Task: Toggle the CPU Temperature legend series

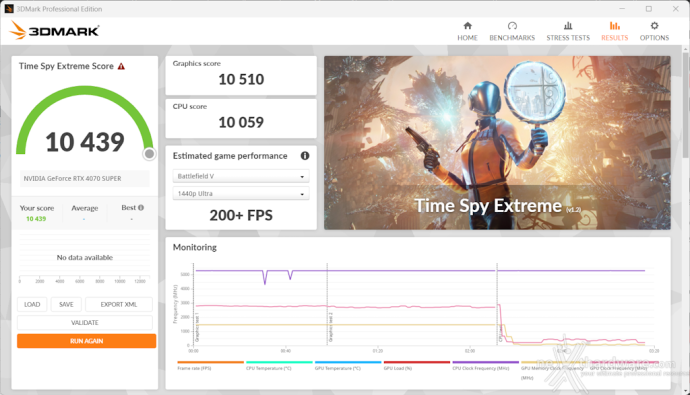Action: tap(279, 366)
